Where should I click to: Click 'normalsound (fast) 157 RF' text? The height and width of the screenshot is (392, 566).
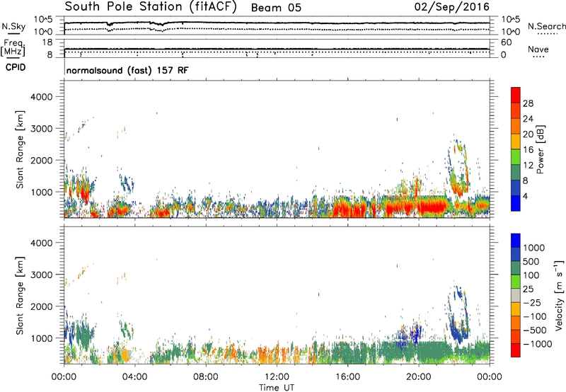click(127, 70)
